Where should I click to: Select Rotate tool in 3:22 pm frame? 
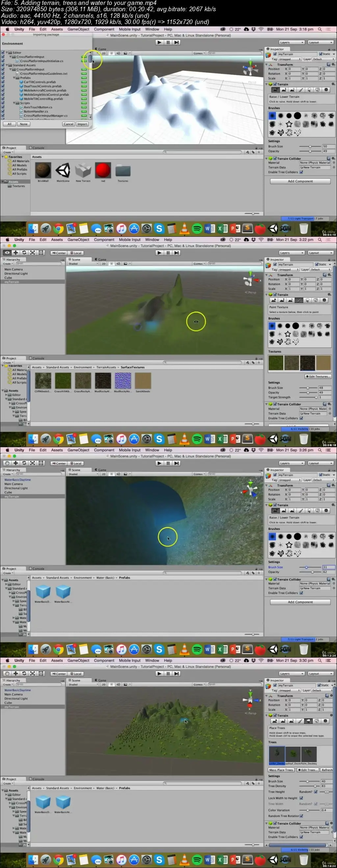[x=24, y=252]
